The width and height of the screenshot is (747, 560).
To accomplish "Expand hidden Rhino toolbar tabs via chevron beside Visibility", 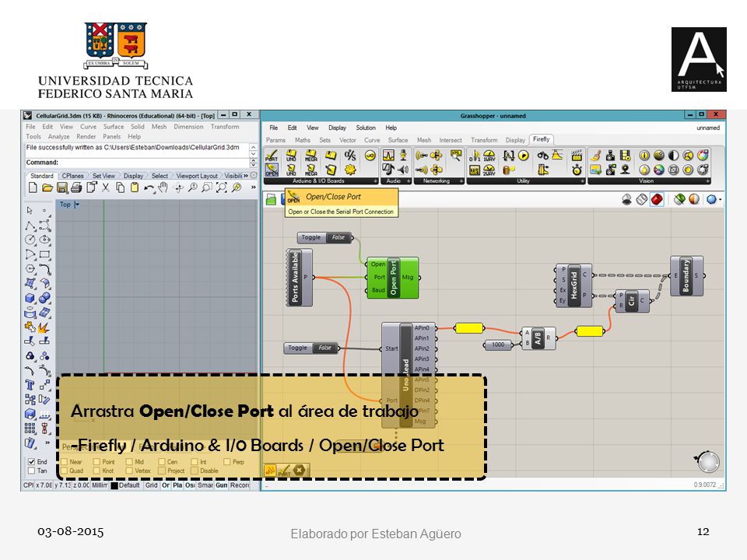I will point(246,176).
